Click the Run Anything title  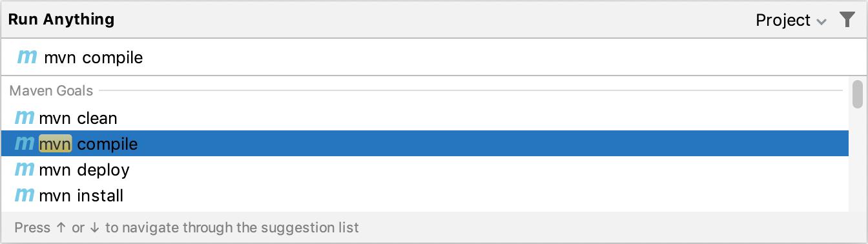coord(61,19)
